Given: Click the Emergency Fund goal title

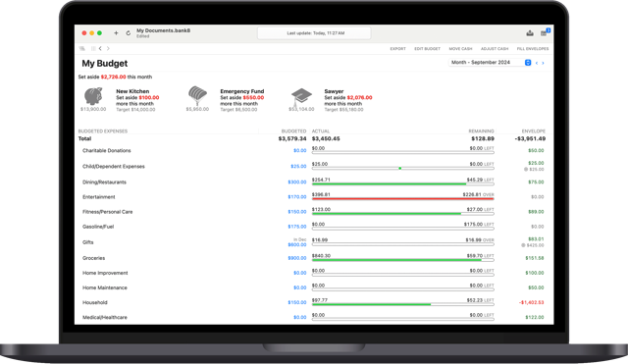Looking at the screenshot, I should tap(242, 91).
